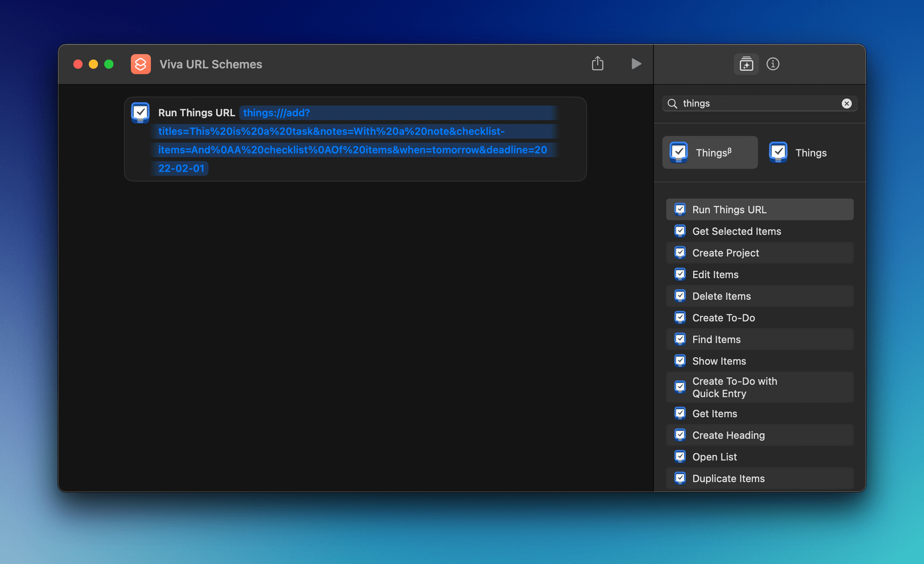
Task: Click the Things icon beside Create To-Do
Action: (x=680, y=317)
